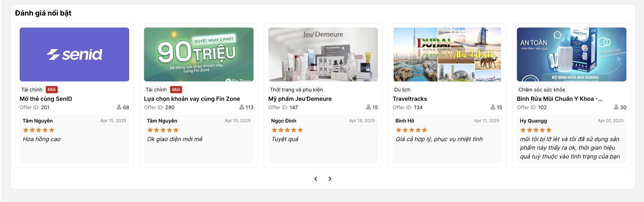Go to previous carousel page arrow

click(316, 179)
